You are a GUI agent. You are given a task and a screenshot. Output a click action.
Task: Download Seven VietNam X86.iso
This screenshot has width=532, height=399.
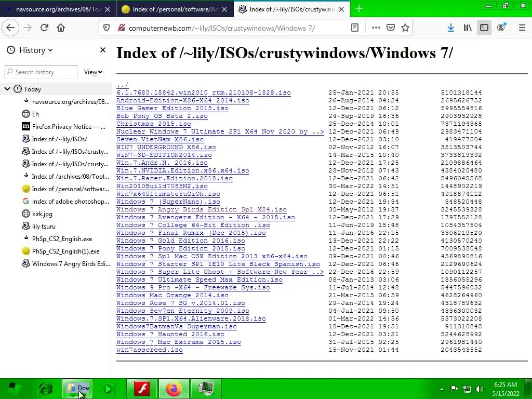pyautogui.click(x=160, y=139)
